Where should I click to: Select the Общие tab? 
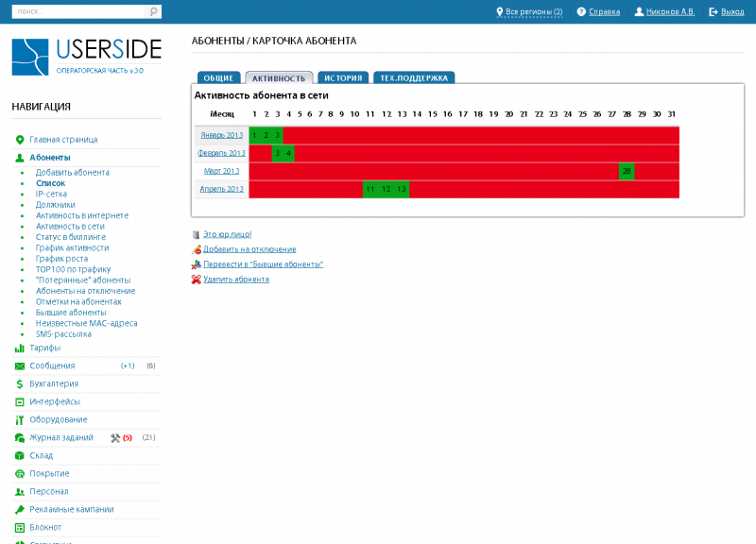coord(218,78)
